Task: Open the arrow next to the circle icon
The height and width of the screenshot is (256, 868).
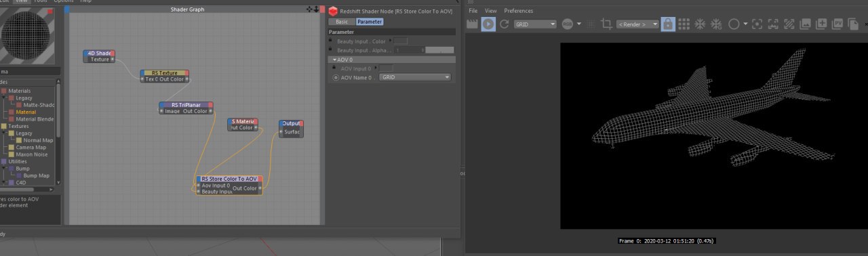Action: coord(745,24)
